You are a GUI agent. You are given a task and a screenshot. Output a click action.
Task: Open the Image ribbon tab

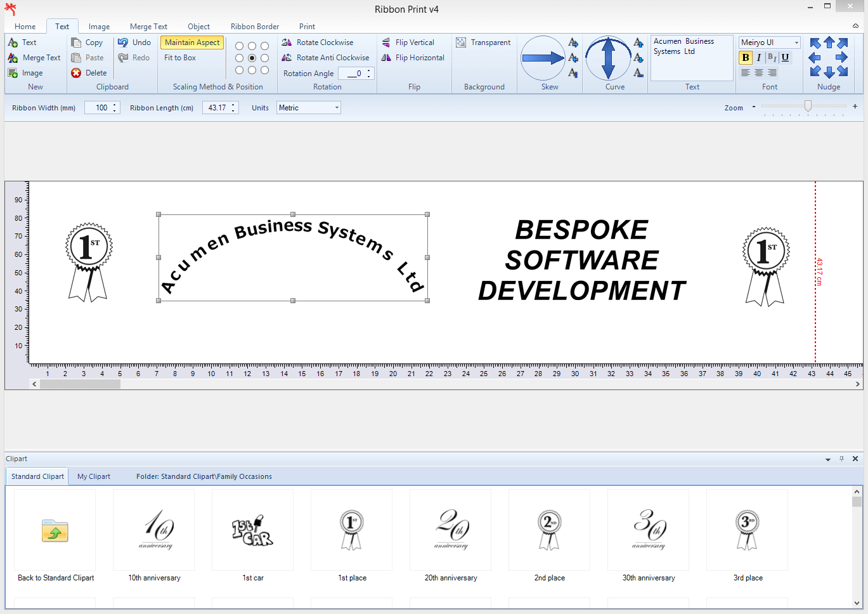click(99, 27)
